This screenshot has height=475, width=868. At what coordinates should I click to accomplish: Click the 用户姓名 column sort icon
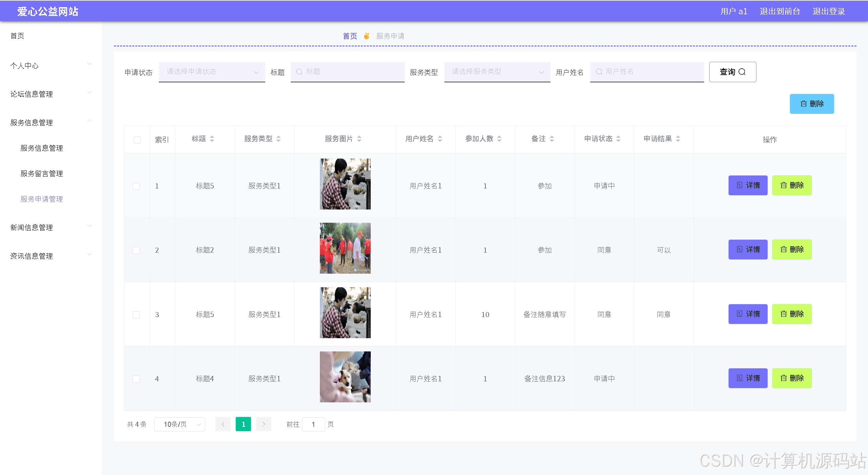pyautogui.click(x=440, y=139)
